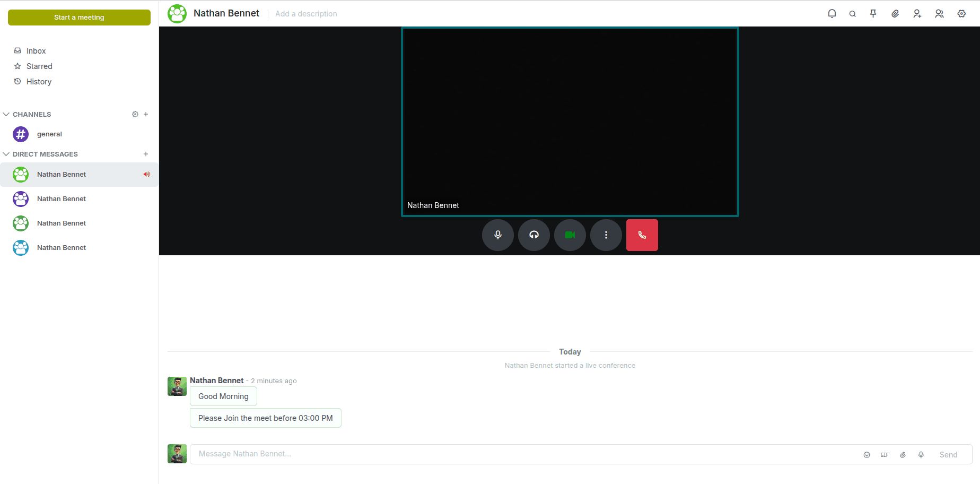The height and width of the screenshot is (484, 980).
Task: View pinned messages
Action: point(873,13)
